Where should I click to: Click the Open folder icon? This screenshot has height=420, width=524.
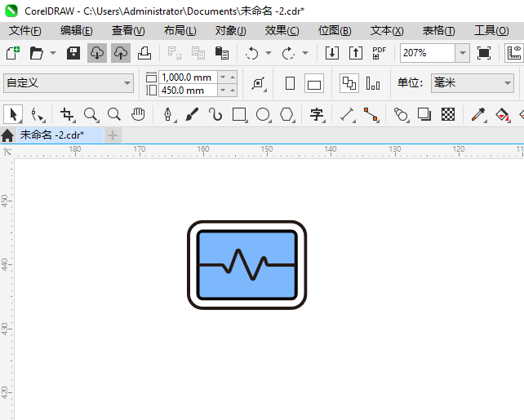coord(36,53)
